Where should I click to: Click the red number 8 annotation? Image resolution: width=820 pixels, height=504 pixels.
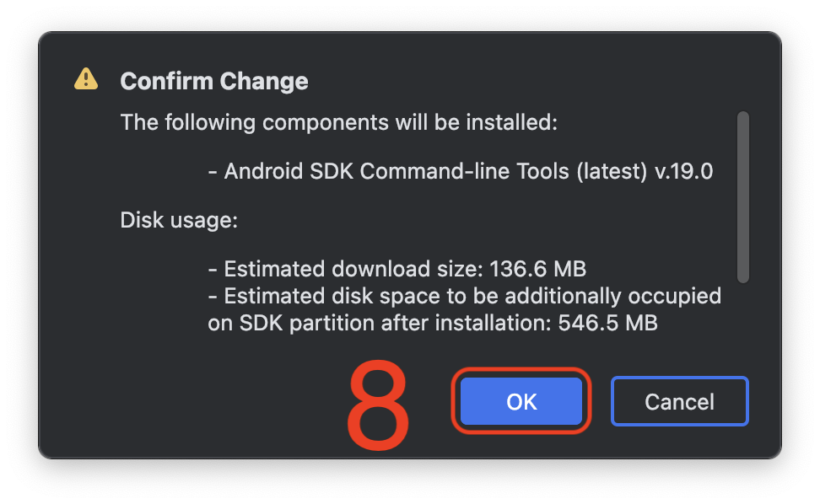pos(377,406)
